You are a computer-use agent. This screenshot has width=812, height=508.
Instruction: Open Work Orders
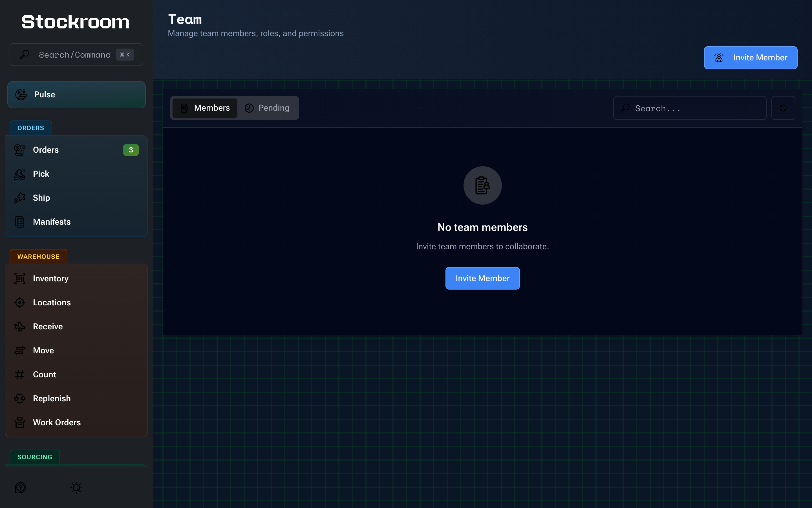76,422
